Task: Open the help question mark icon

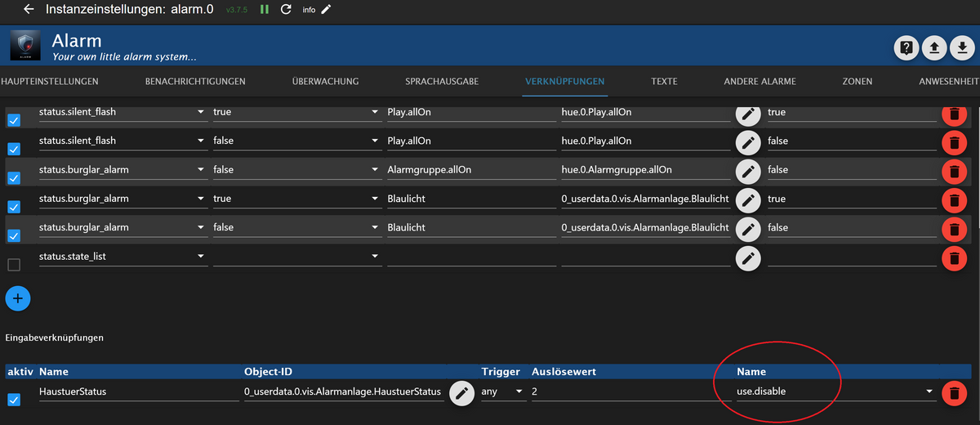Action: 906,48
